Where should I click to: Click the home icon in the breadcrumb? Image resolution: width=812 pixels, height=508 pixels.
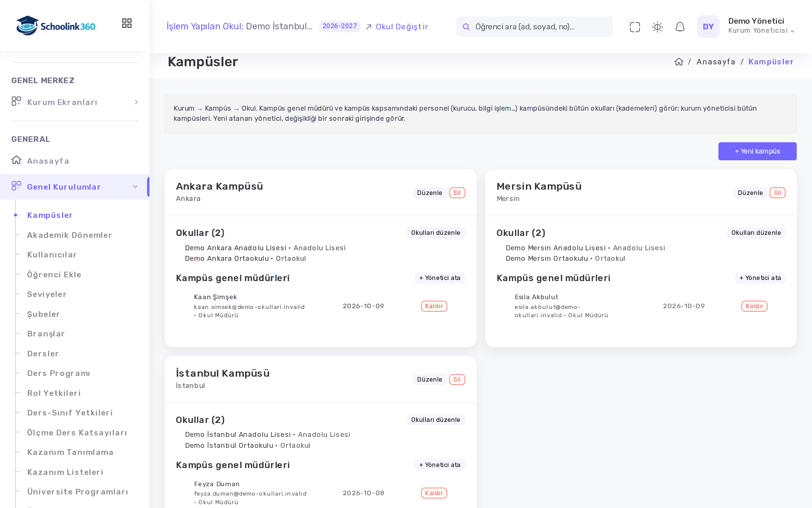click(679, 62)
